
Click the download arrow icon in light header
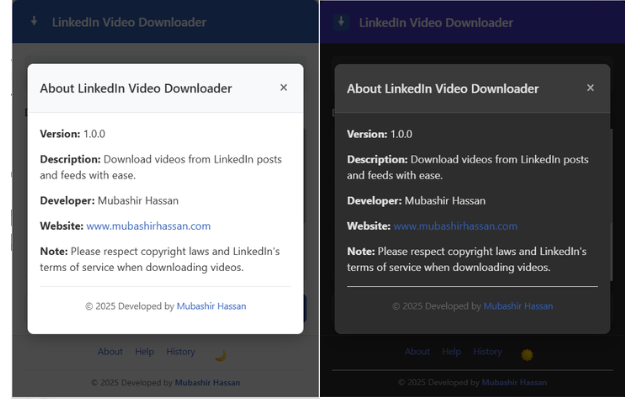click(34, 21)
